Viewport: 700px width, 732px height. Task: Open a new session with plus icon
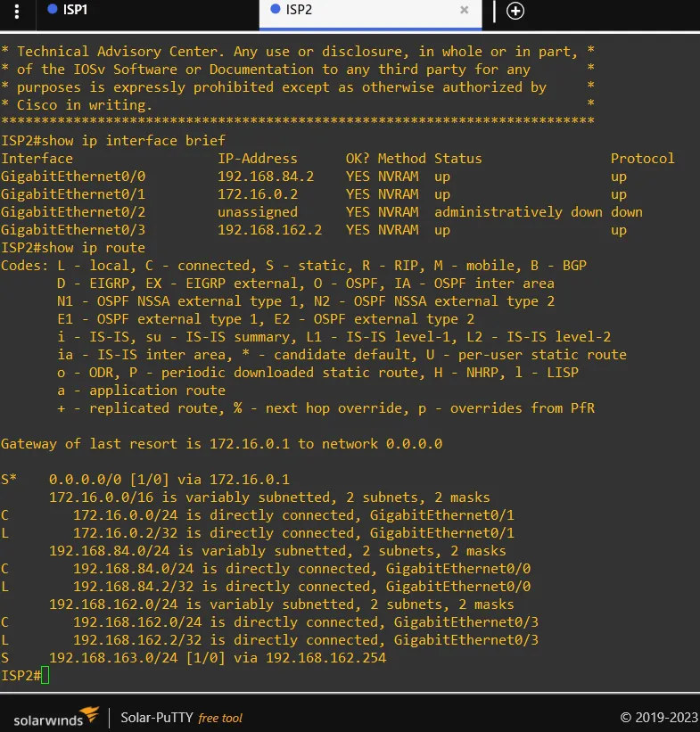(515, 11)
